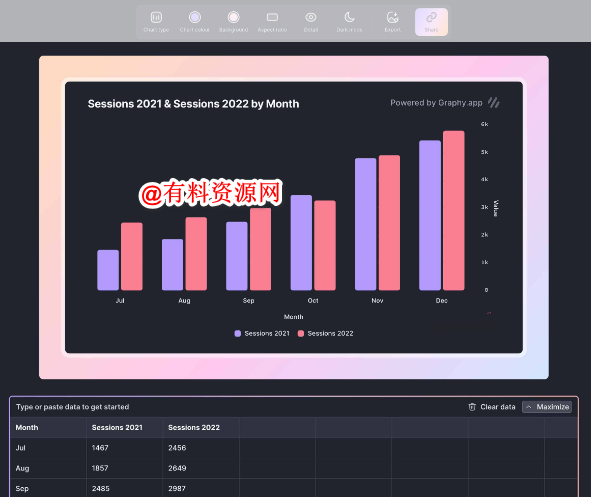Viewport: 591px width, 497px height.
Task: Open the Chart colour picker
Action: 194,21
